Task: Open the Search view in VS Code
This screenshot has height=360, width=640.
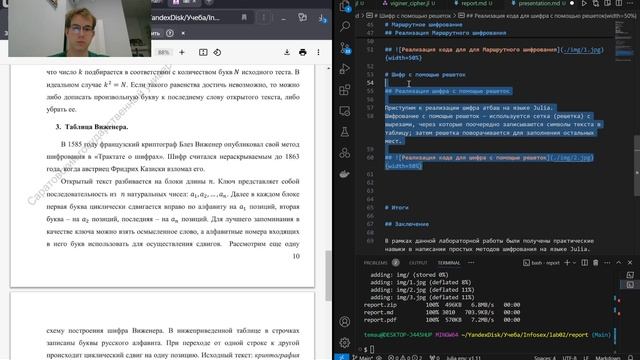Action: tap(345, 27)
